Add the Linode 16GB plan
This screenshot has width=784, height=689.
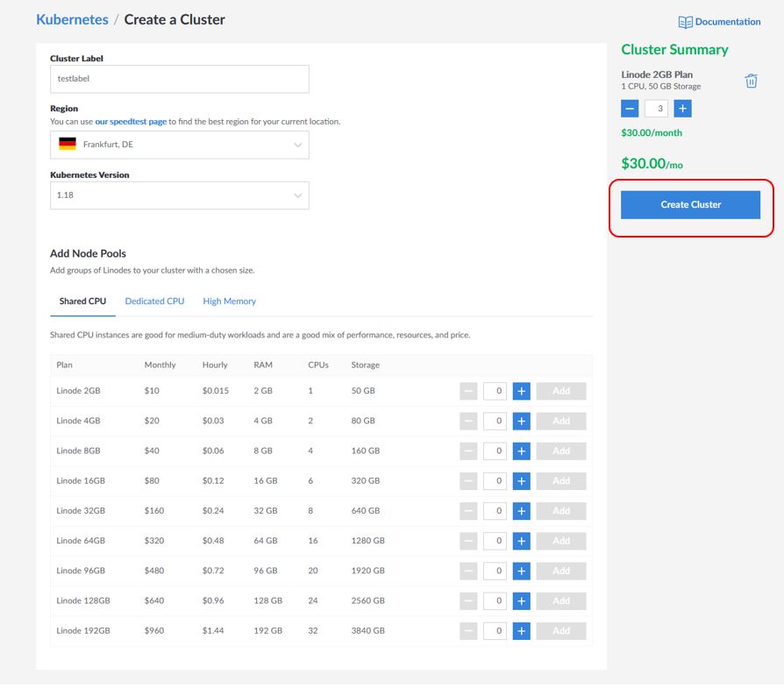561,481
